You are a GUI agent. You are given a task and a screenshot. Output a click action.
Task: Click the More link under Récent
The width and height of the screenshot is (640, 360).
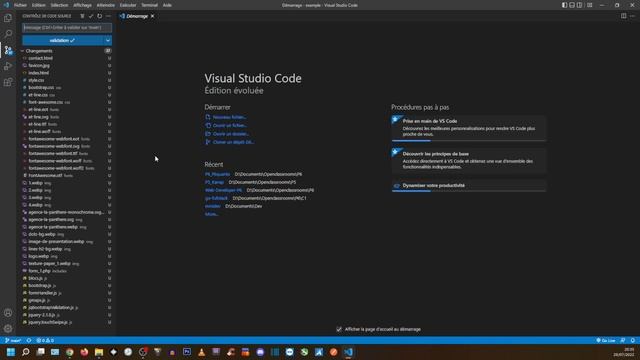pos(211,214)
